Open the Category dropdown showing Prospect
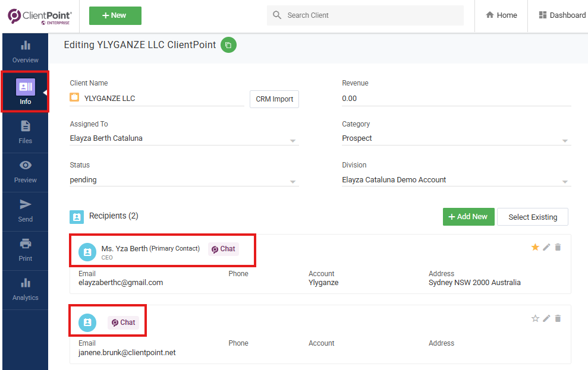 coord(457,138)
